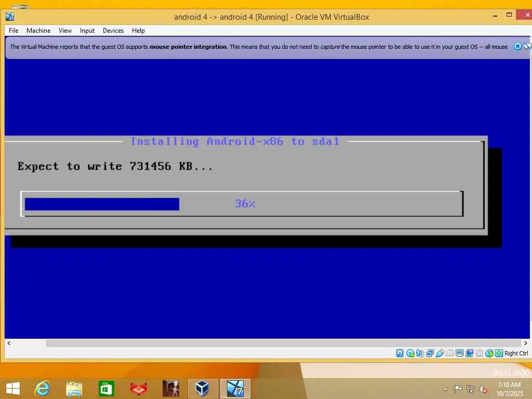Click the USB devices indicator icon
532x399 pixels.
(x=440, y=353)
